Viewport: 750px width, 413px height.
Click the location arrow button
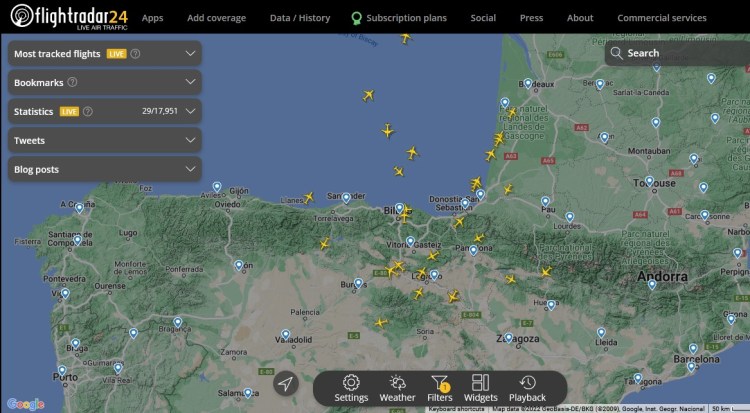point(286,384)
